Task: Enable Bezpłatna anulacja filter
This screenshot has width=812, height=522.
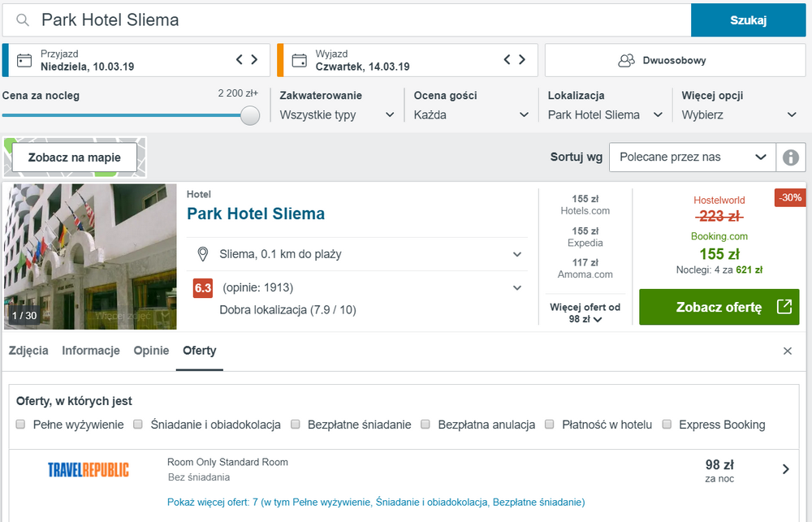Action: [x=425, y=425]
